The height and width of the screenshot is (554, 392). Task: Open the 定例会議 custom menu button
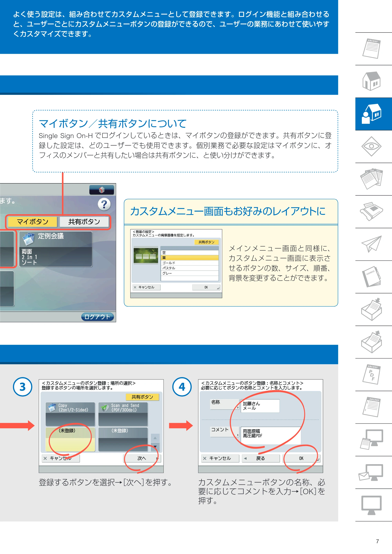[x=55, y=249]
